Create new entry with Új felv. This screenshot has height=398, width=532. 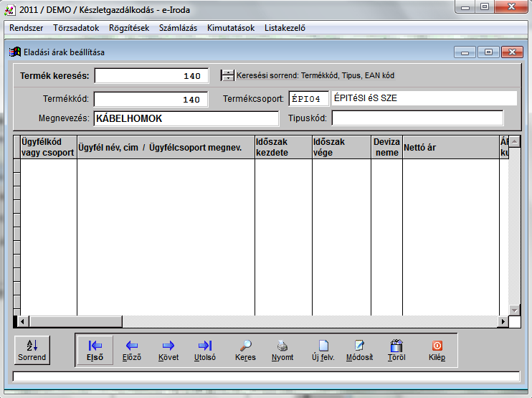[x=323, y=350]
